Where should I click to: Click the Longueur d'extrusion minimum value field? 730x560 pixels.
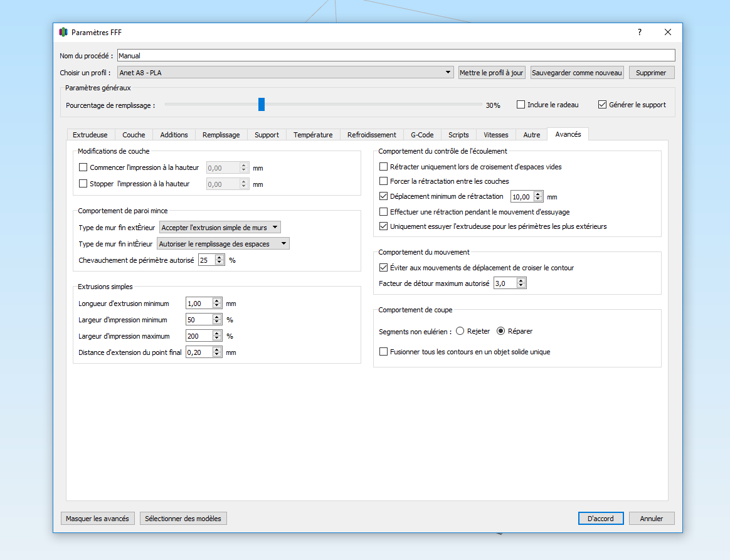point(199,303)
